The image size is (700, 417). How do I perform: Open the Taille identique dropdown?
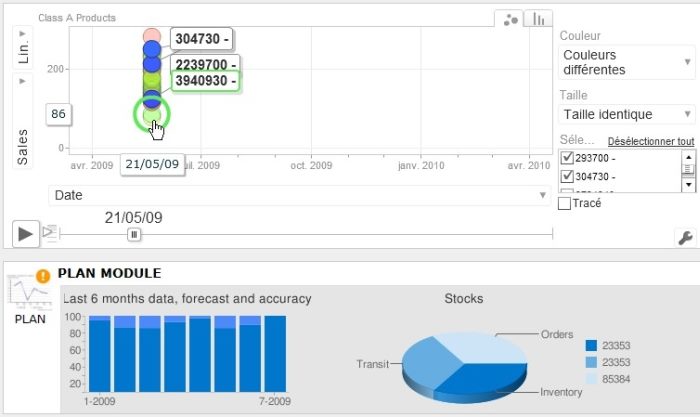click(x=626, y=115)
